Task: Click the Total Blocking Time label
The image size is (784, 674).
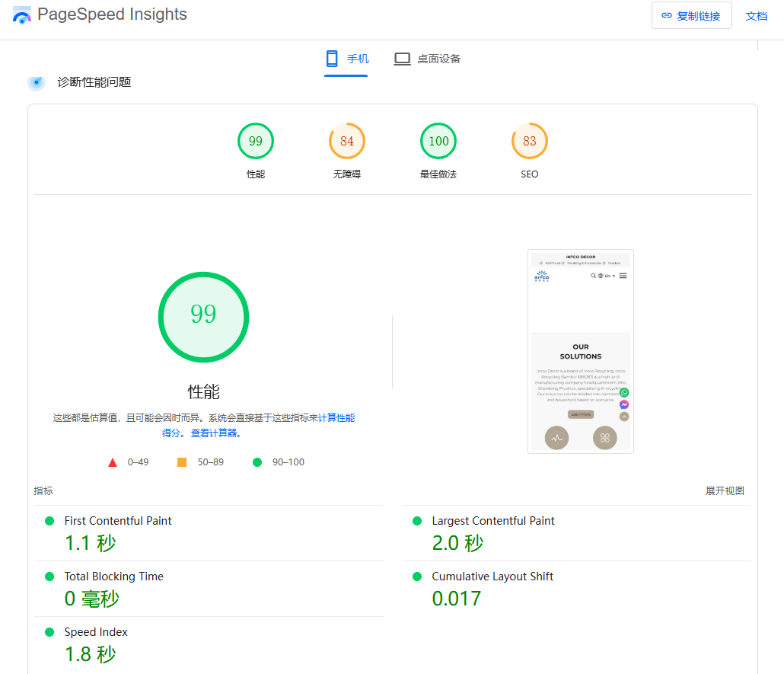Action: (114, 577)
